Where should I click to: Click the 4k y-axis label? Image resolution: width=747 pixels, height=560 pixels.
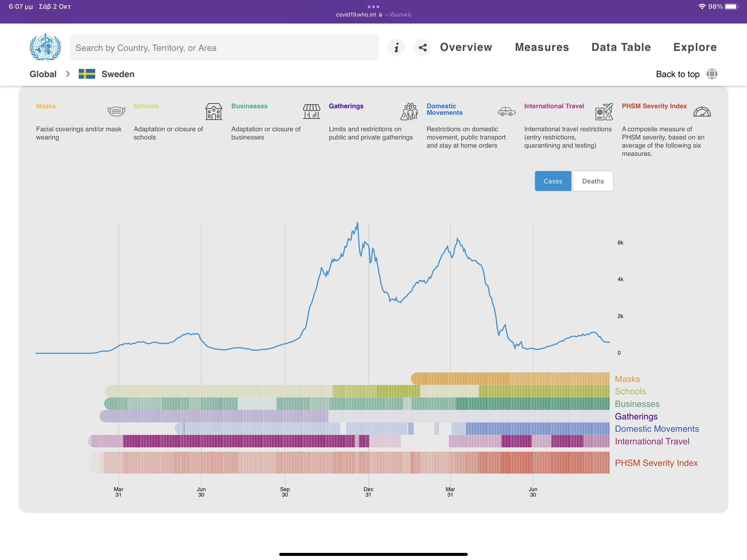(x=620, y=279)
